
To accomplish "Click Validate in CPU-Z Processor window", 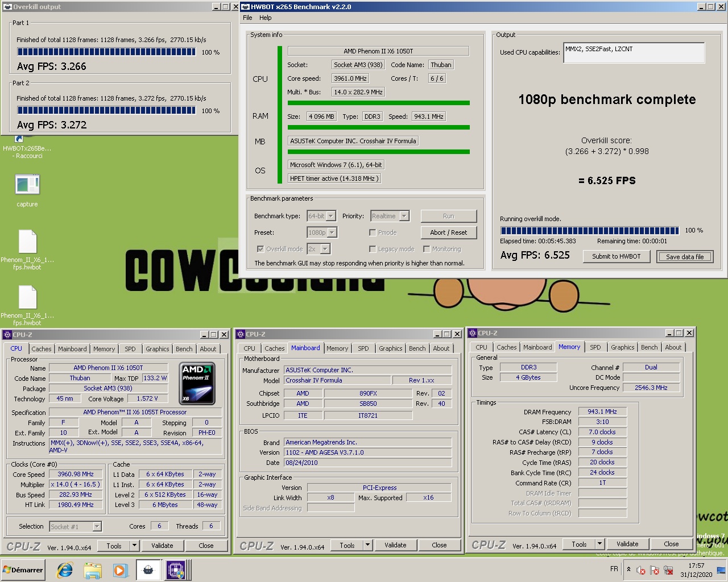I will [x=162, y=546].
